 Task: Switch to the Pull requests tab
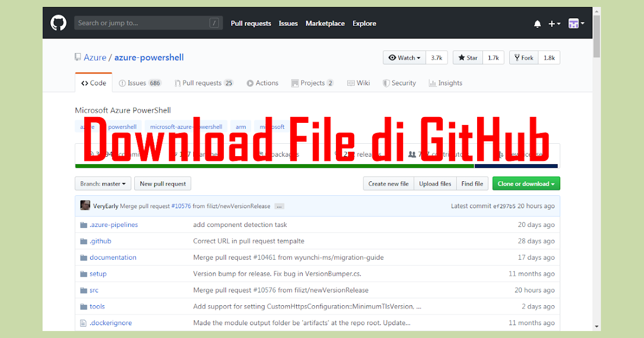[204, 83]
